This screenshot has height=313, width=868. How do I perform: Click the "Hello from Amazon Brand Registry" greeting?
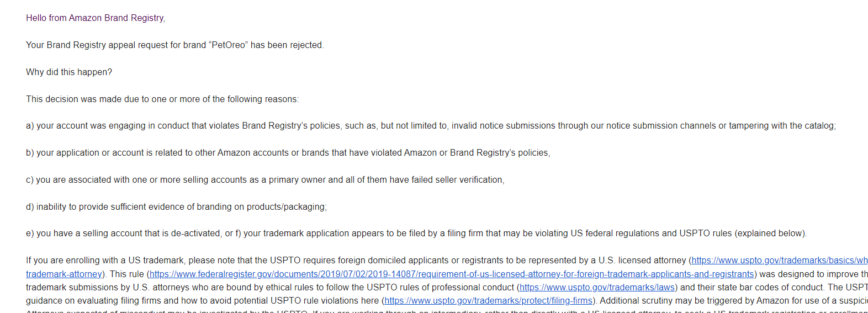point(96,18)
